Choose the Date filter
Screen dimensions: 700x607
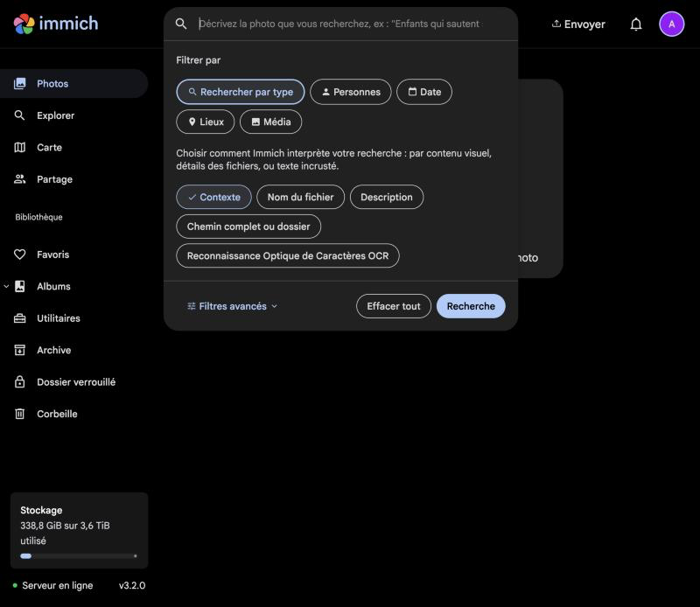coord(424,92)
